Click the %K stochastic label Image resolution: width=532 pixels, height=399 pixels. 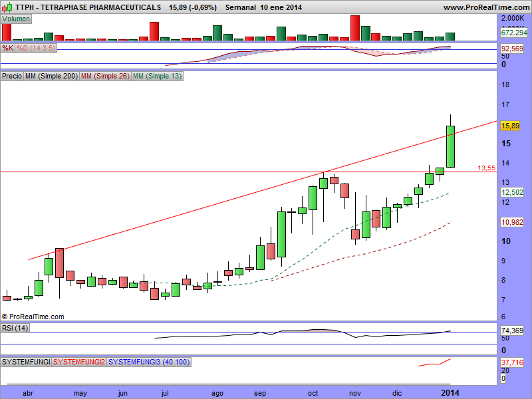click(8, 48)
